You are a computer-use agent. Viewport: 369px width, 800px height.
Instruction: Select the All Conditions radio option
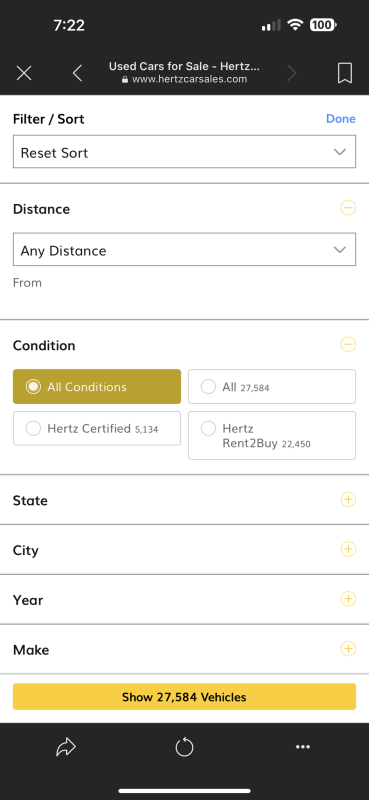point(97,387)
